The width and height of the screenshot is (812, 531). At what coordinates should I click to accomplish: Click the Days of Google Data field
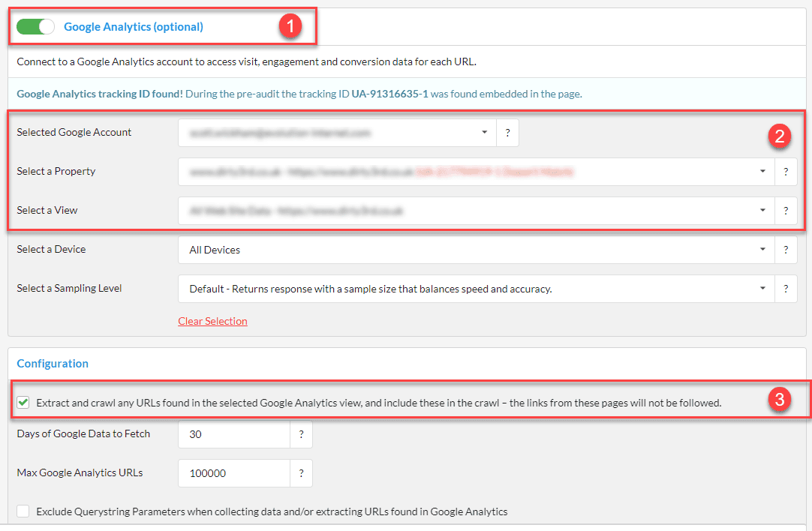click(234, 434)
